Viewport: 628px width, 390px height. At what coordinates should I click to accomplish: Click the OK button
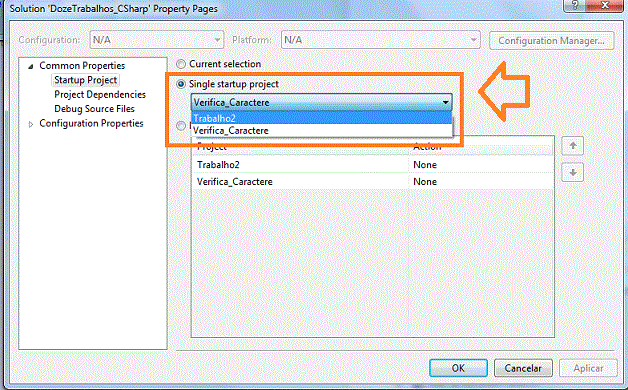(458, 368)
